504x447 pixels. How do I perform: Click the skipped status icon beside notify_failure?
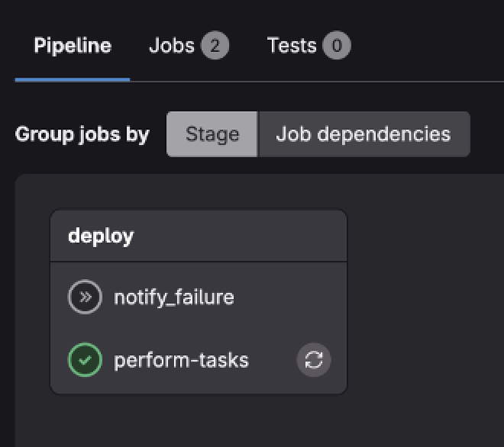[x=85, y=297]
